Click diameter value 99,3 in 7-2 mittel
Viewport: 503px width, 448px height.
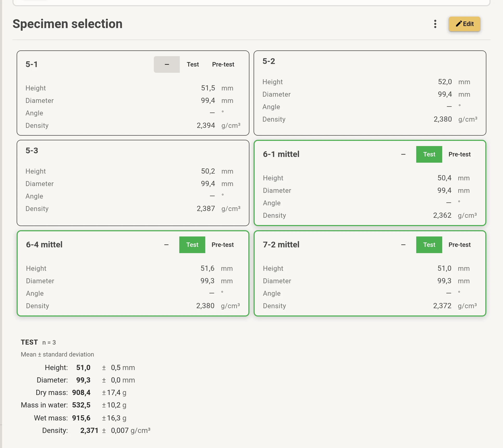[x=444, y=281]
